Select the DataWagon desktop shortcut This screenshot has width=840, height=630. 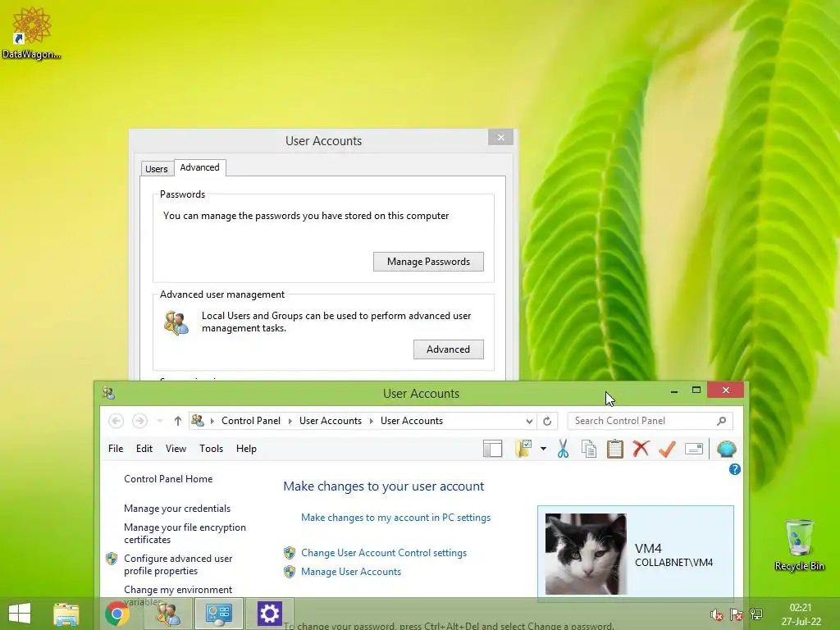tap(32, 33)
